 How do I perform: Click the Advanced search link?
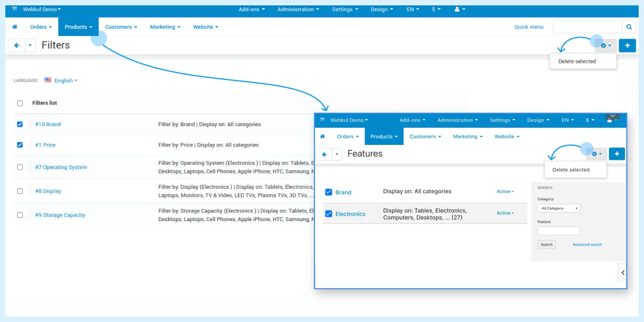(587, 245)
